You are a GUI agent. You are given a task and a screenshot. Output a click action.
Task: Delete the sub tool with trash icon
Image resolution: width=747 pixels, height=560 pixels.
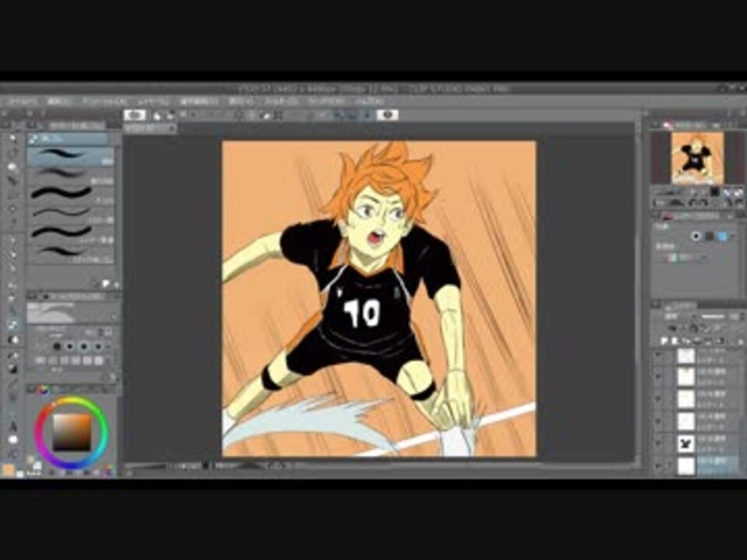click(x=116, y=285)
